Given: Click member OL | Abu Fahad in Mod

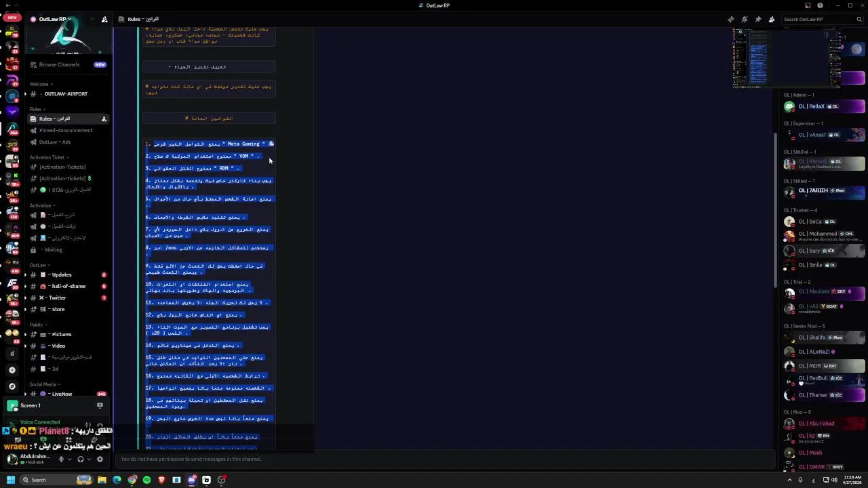Looking at the screenshot, I should (x=824, y=424).
